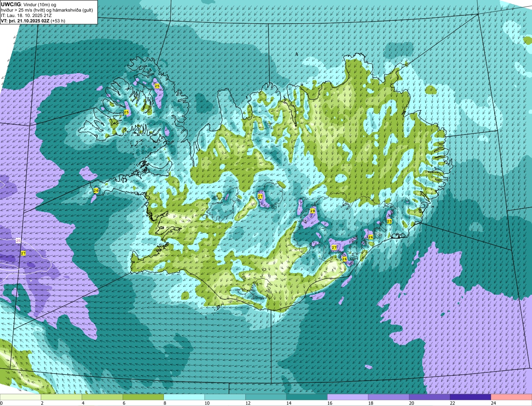Click the light lavender 16–18 m/s legend swatch
532x406 pixels.
[x=348, y=397]
